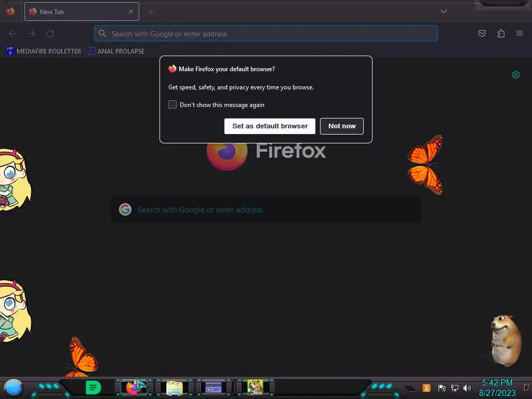The width and height of the screenshot is (532, 399).
Task: Dismiss the dialog with Not now
Action: click(x=342, y=126)
